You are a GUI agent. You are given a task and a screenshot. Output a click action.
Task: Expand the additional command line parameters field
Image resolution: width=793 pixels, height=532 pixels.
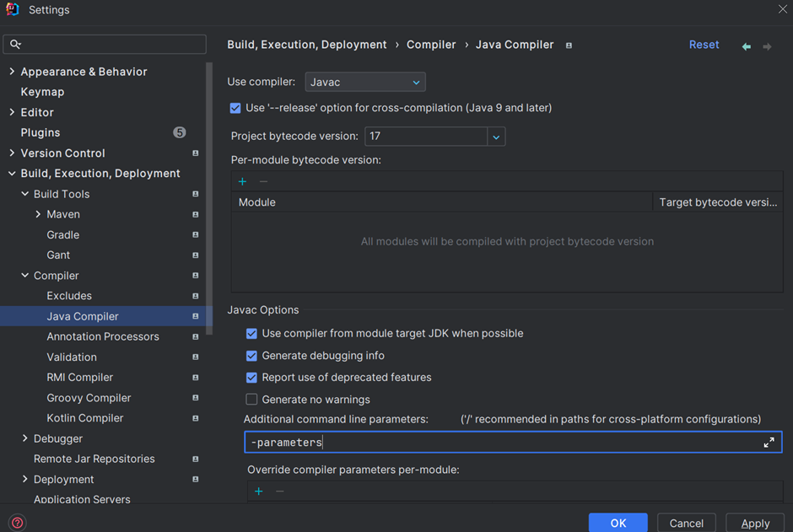(x=769, y=443)
